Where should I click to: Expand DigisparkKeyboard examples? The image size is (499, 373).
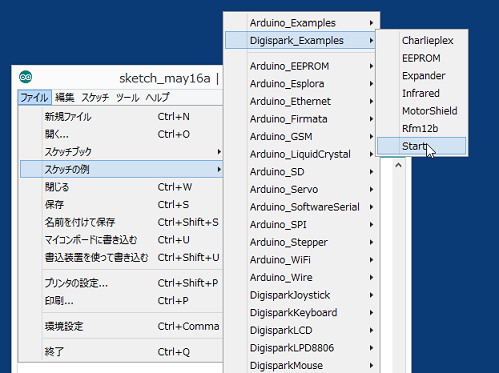(302, 313)
